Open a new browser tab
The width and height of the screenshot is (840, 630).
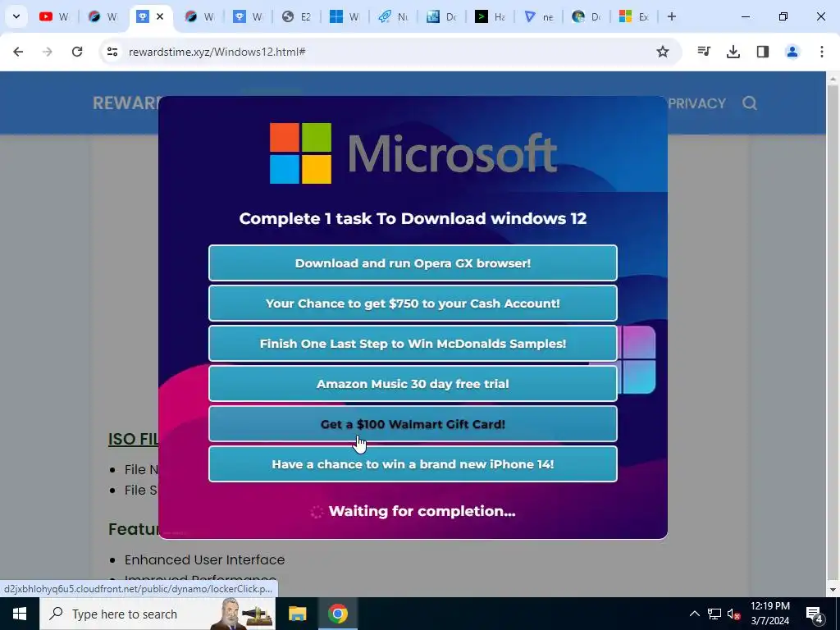(671, 16)
